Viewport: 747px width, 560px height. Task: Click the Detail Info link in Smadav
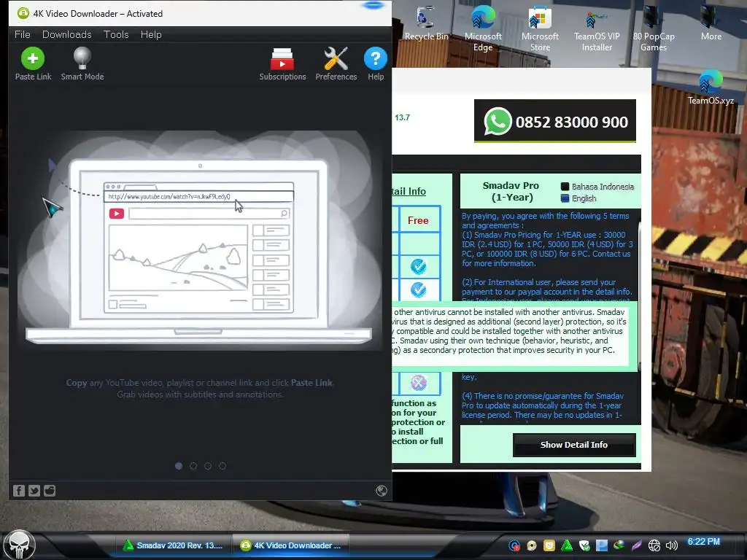coord(409,192)
